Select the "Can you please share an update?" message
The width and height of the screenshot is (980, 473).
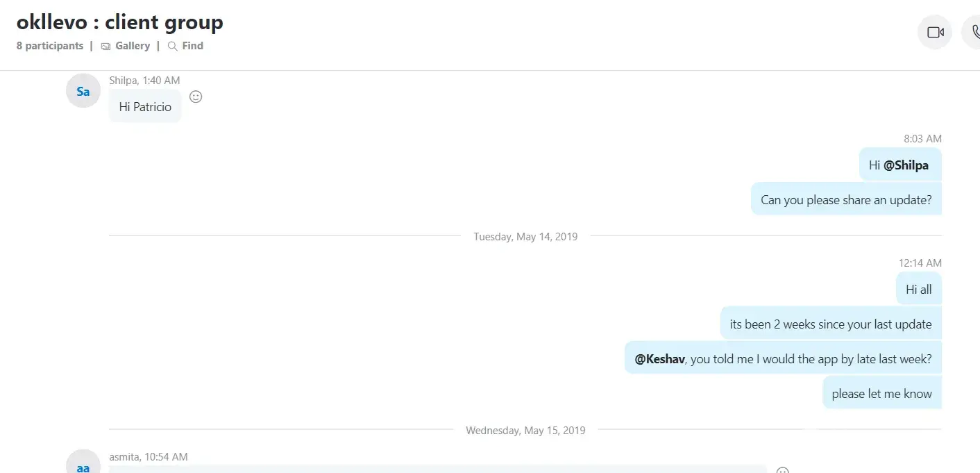pos(846,200)
